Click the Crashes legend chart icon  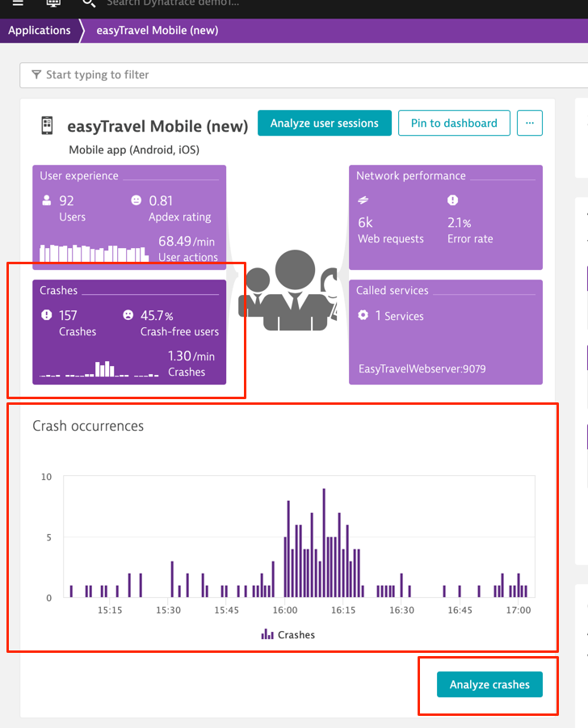coord(267,634)
